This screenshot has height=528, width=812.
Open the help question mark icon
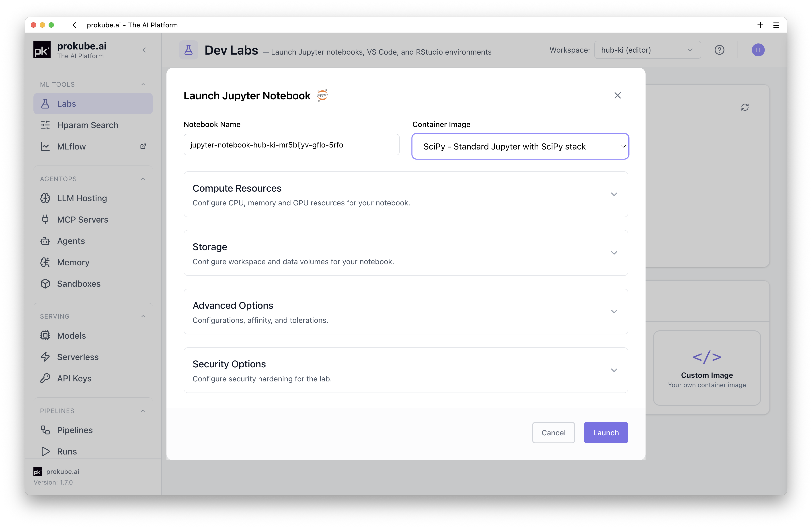(x=719, y=50)
